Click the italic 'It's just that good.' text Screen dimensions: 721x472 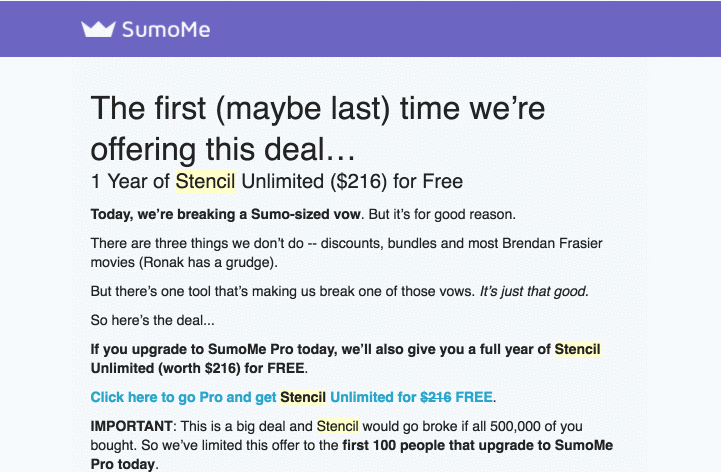[x=534, y=291]
